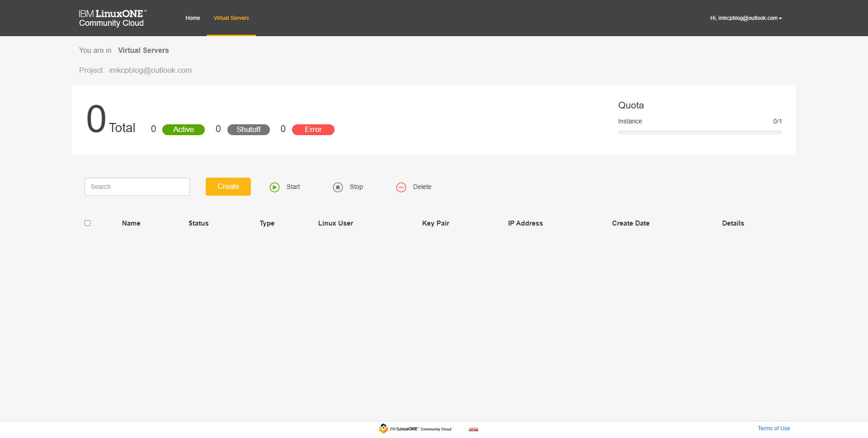Sort by the Create Date column header
868x438 pixels.
[x=630, y=223]
